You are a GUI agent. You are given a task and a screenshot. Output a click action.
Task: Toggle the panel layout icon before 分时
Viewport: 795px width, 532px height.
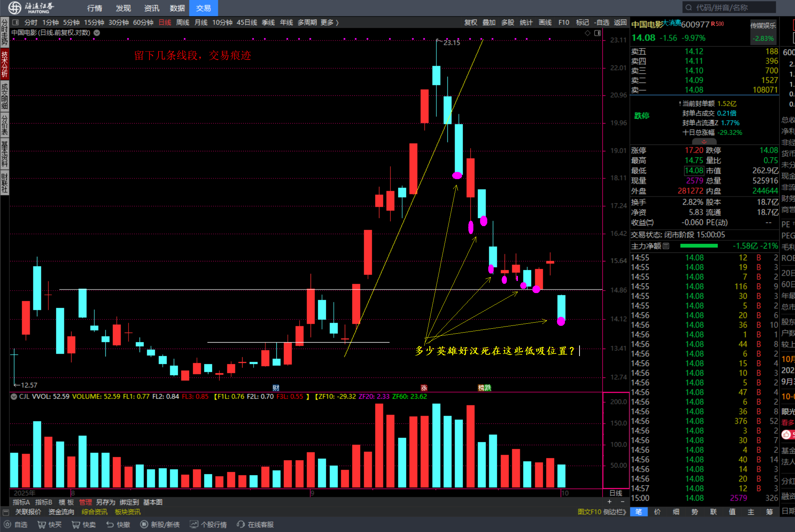[15, 22]
